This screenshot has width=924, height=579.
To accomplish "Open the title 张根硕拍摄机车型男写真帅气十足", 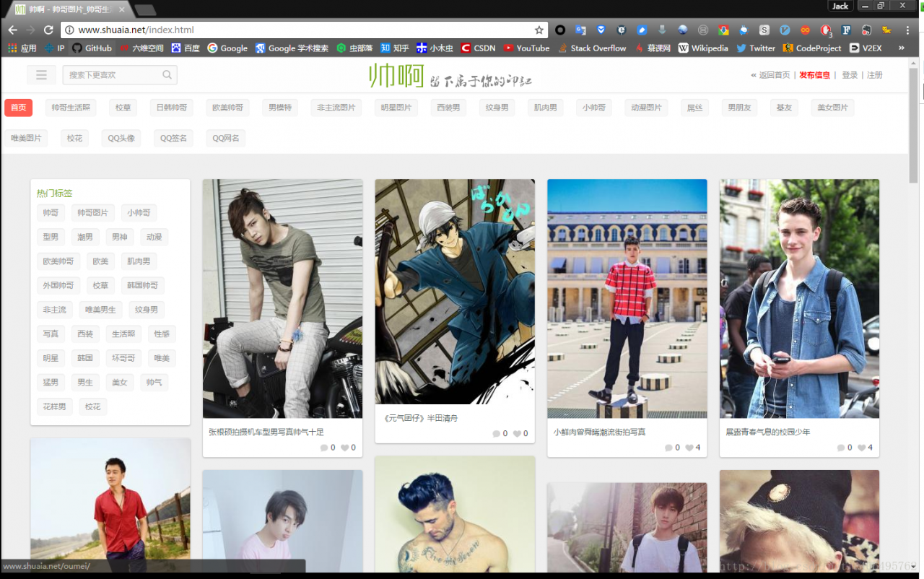I will (x=266, y=432).
